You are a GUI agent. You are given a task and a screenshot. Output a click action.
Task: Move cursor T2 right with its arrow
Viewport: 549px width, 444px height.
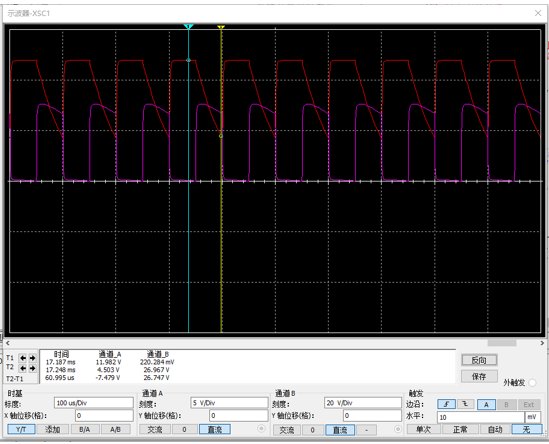point(33,368)
